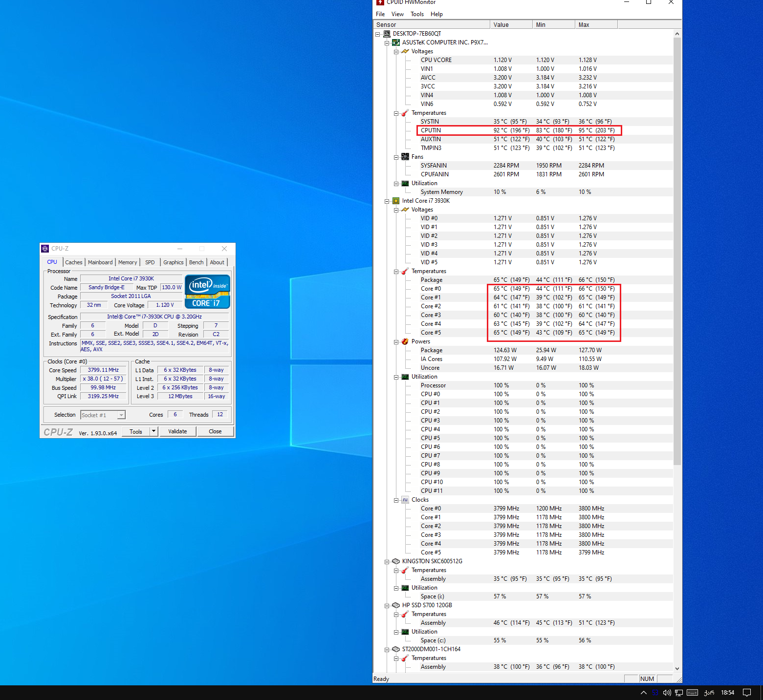Open the View menu in HWMonitor
Viewport: 763px width, 700px height.
tap(397, 14)
